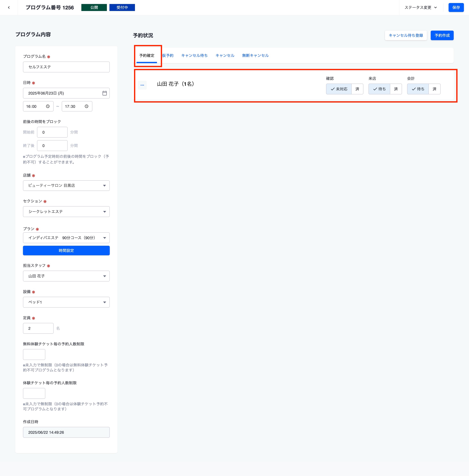Open the 店舗 dropdown ビューティーサロン 目黒店
This screenshot has width=469, height=476.
click(66, 185)
